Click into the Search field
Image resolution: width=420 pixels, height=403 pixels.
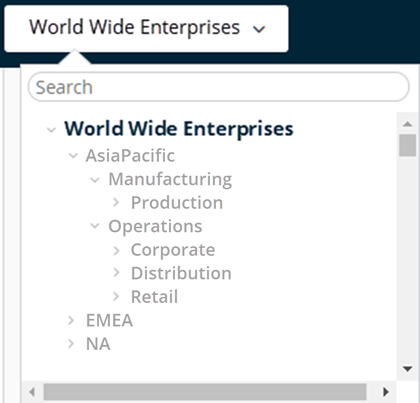pyautogui.click(x=219, y=87)
